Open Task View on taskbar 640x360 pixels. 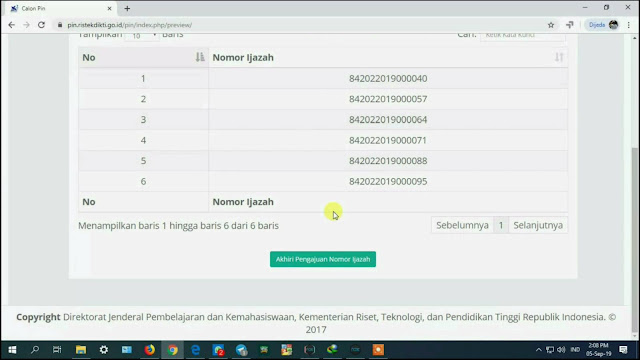point(57,350)
